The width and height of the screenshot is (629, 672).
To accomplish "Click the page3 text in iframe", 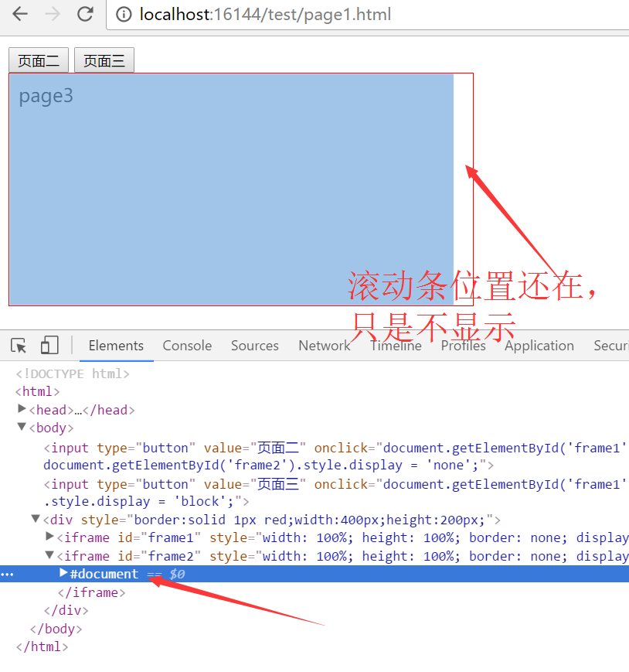I will tap(46, 96).
